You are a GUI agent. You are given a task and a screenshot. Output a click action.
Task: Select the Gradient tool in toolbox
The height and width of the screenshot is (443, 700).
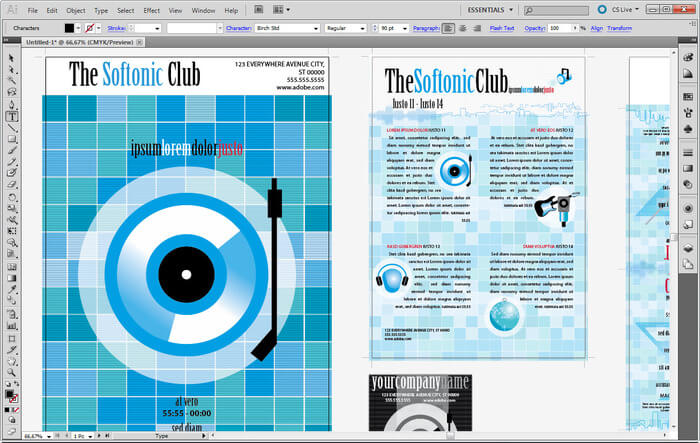coord(12,278)
